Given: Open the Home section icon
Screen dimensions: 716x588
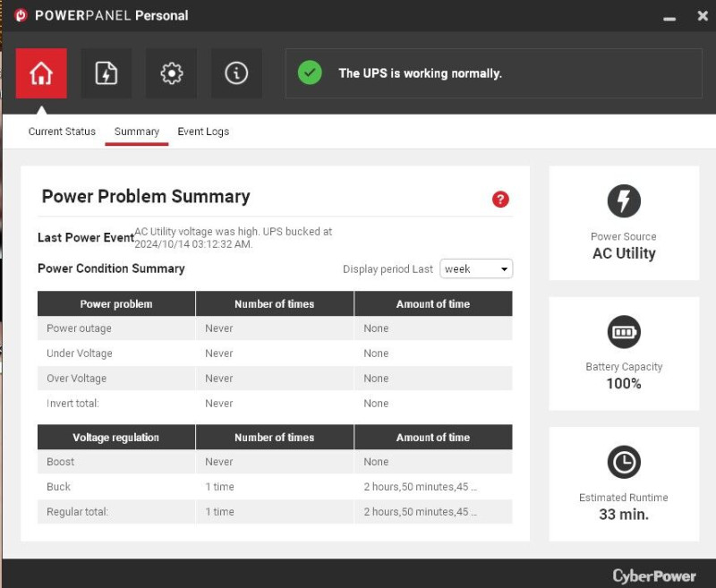Looking at the screenshot, I should tap(41, 73).
